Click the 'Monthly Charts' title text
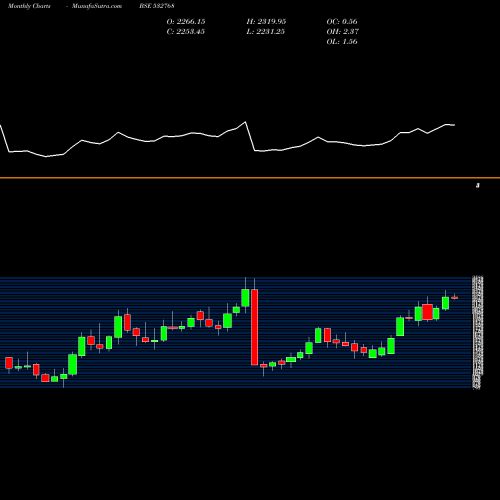 (x=29, y=6)
